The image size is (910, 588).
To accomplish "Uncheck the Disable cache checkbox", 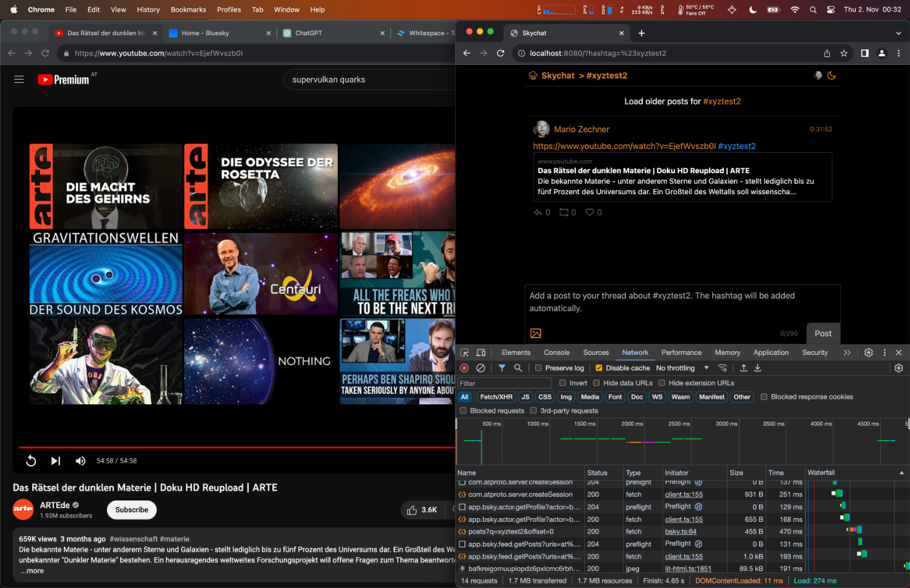I will point(599,368).
